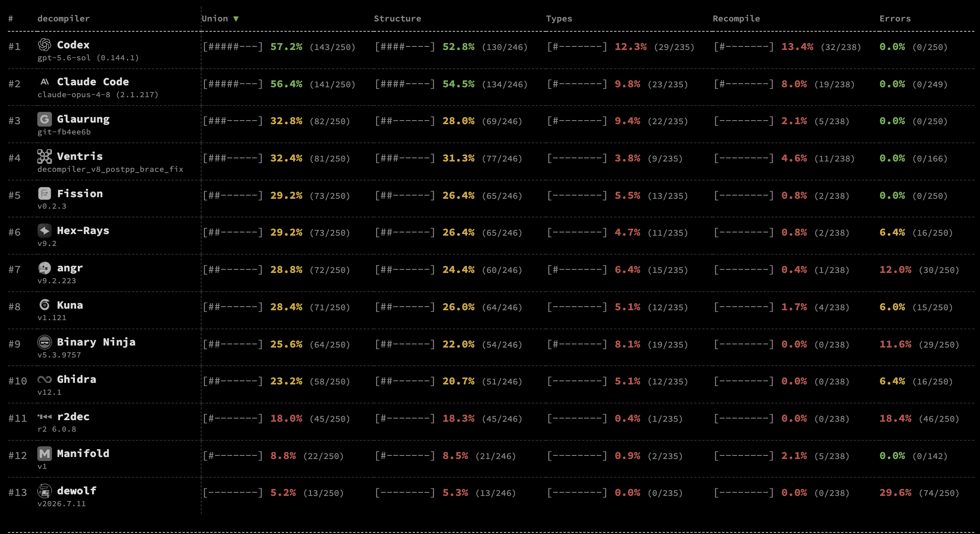980x534 pixels.
Task: Click the dewolf logo icon
Action: pyautogui.click(x=44, y=491)
